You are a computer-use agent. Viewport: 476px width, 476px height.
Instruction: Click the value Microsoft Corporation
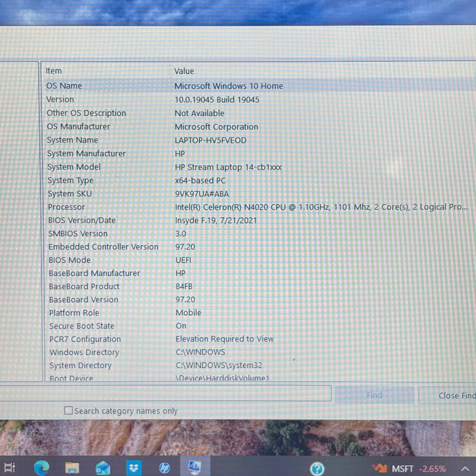click(x=216, y=127)
